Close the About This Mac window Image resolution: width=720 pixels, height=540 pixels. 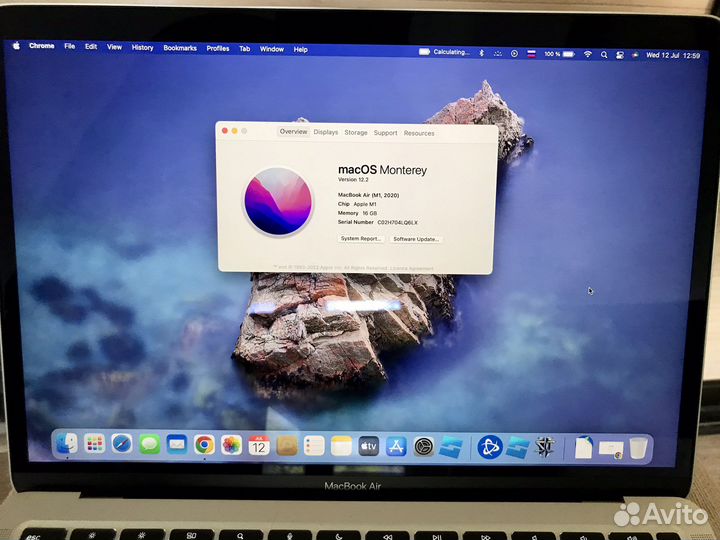click(225, 130)
